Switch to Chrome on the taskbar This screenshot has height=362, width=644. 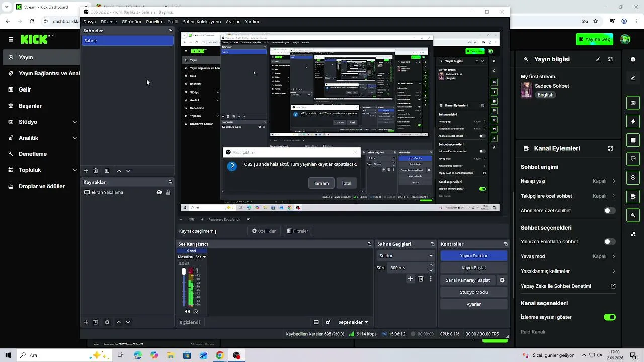(x=220, y=355)
